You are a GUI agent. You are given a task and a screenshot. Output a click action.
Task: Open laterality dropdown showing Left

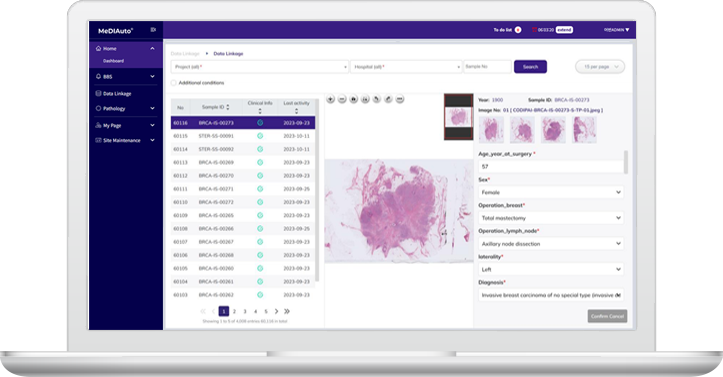click(x=551, y=269)
